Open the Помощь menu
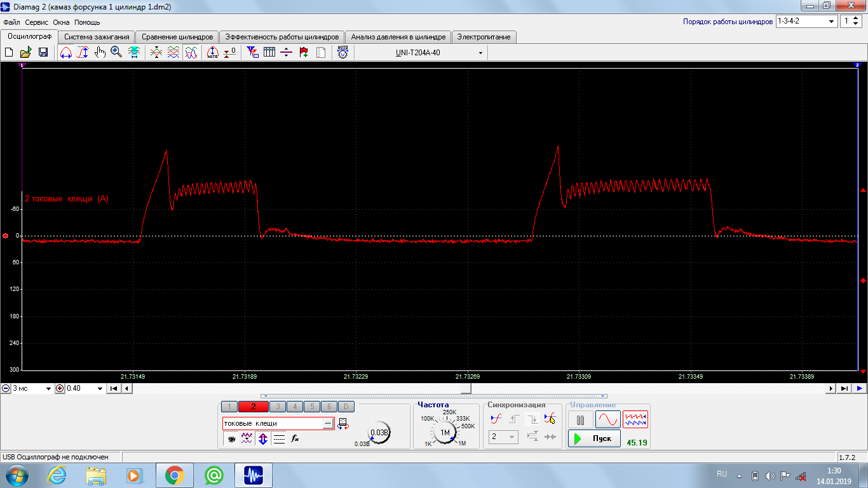The width and height of the screenshot is (868, 488). pos(87,22)
